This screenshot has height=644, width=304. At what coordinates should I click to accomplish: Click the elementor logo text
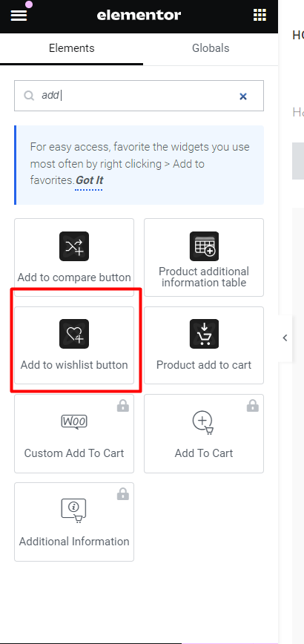click(139, 16)
